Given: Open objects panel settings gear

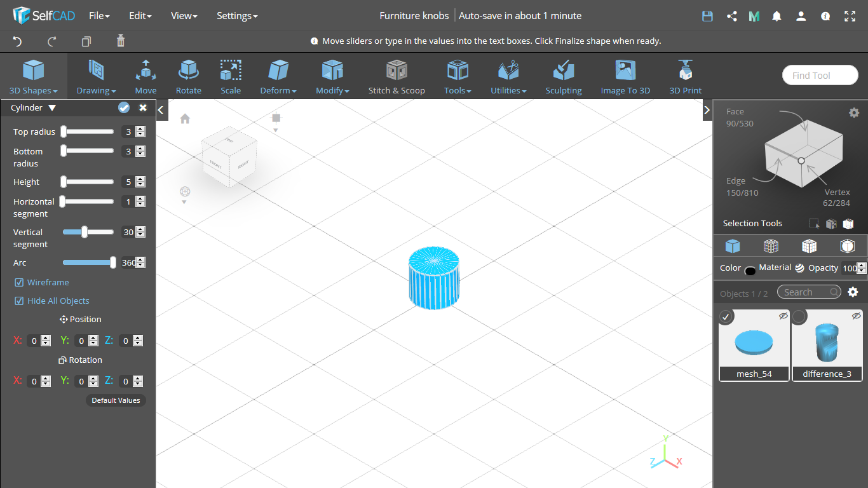Looking at the screenshot, I should (x=853, y=292).
